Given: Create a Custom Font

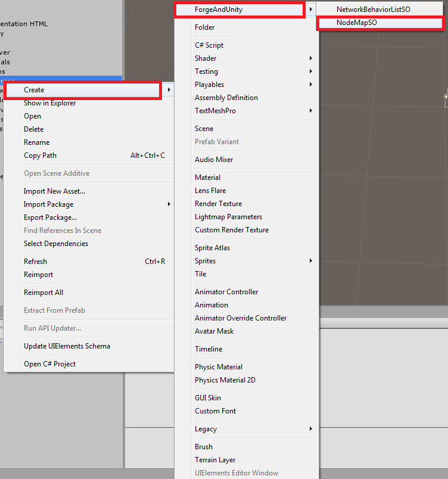Looking at the screenshot, I should [x=247, y=411].
